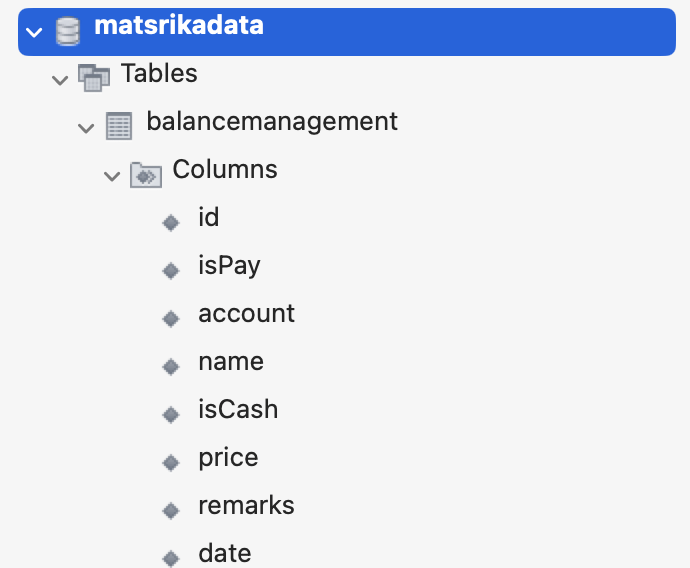Click the Tables folder icon
Image resolution: width=690 pixels, height=568 pixels.
click(93, 77)
